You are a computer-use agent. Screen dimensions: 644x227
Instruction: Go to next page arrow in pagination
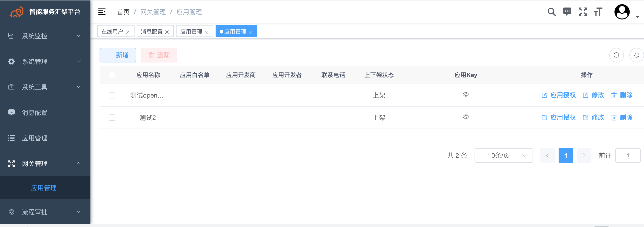[x=584, y=155]
